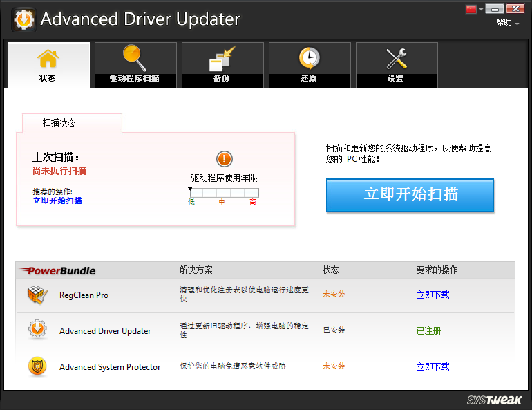The width and height of the screenshot is (532, 410).
Task: Switch to the 设置 tab label
Action: point(396,78)
